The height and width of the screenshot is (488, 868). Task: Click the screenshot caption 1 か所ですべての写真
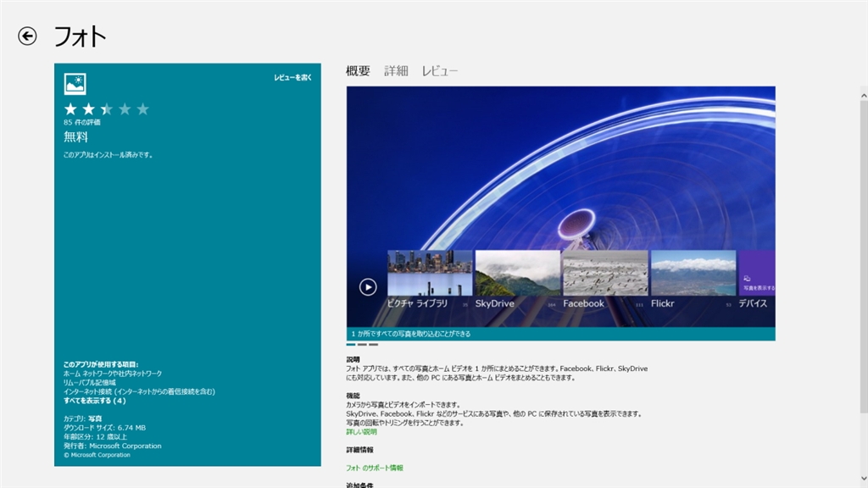coord(411,334)
